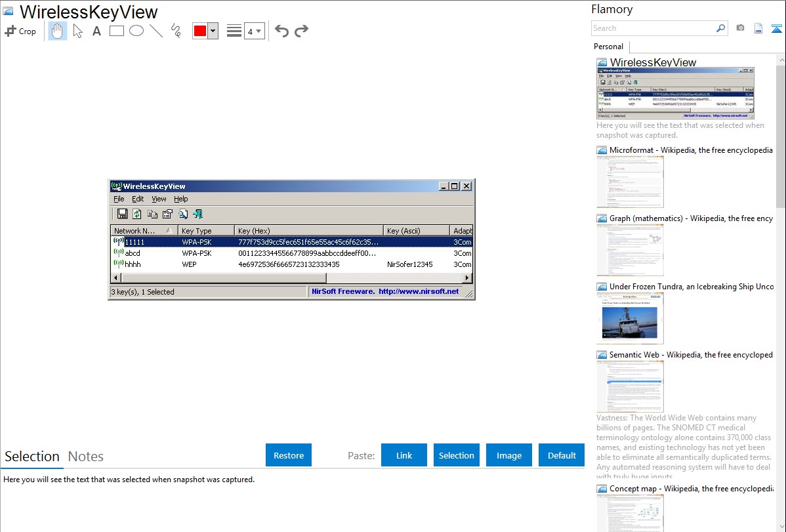Screen dimensions: 786x532
Task: Click the Paste Selection button
Action: coord(457,455)
